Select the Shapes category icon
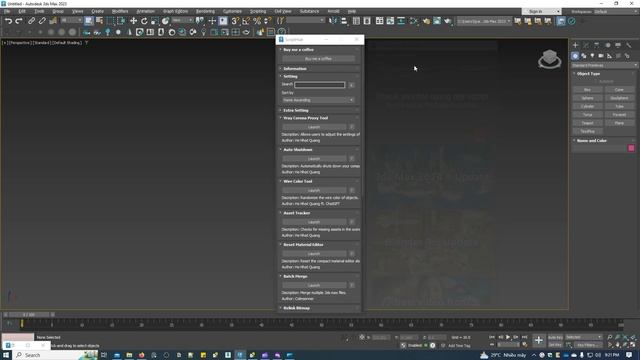This screenshot has height=360, width=640. pyautogui.click(x=584, y=56)
